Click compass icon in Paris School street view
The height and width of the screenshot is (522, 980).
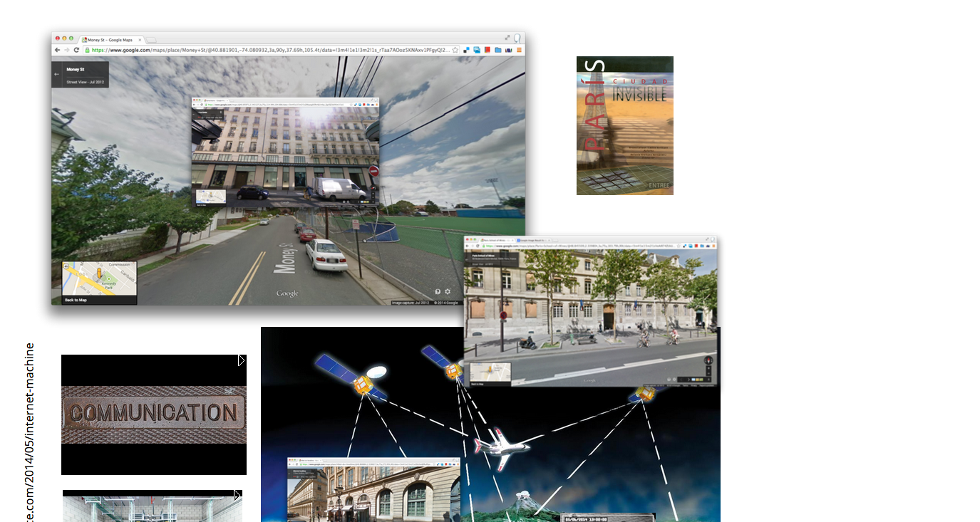[x=708, y=360]
